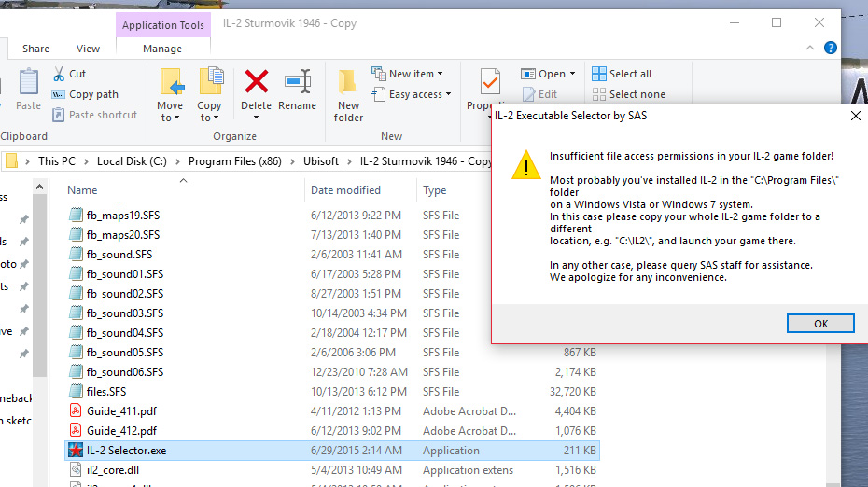
Task: Click Ubisoft breadcrumb in address bar
Action: (320, 161)
